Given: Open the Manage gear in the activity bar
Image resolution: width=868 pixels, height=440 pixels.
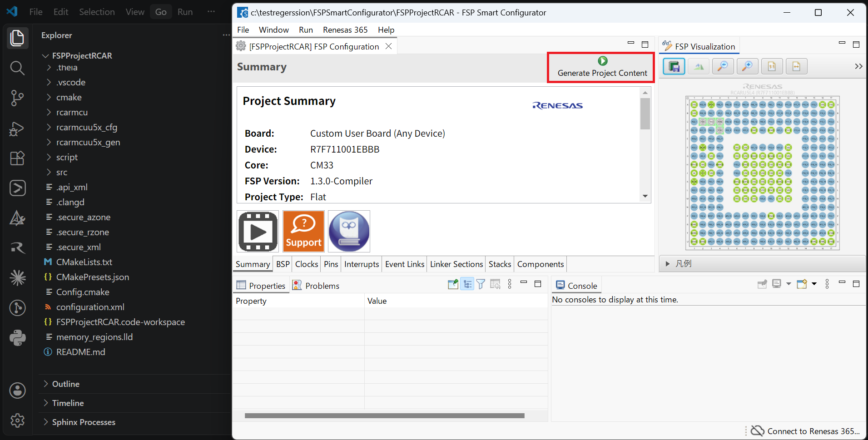Looking at the screenshot, I should (17, 420).
